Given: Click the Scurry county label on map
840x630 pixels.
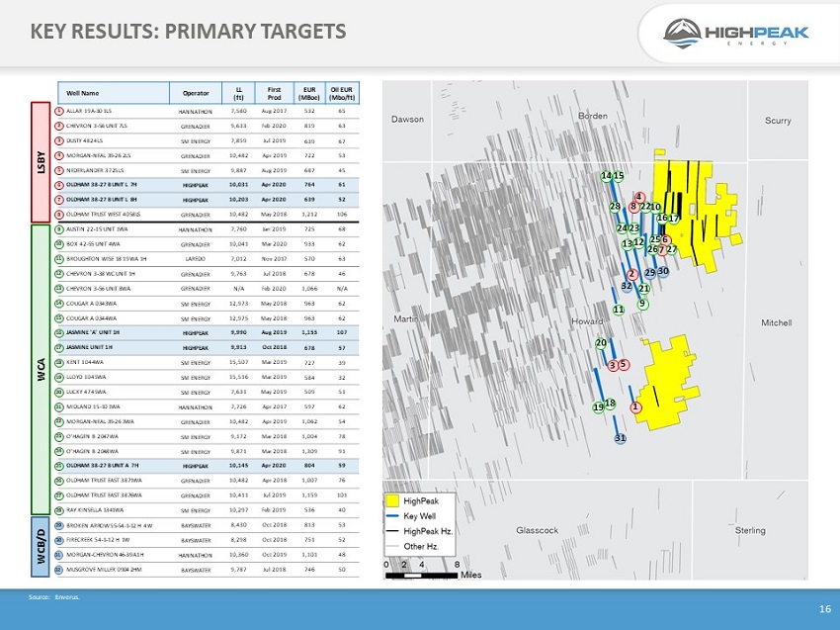Looking at the screenshot, I should 778,121.
